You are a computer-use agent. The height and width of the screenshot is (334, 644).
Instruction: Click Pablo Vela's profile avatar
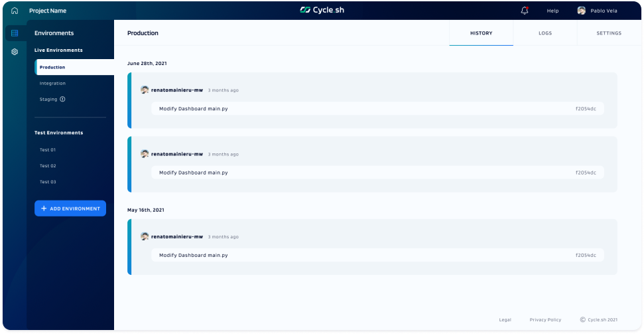tap(582, 11)
